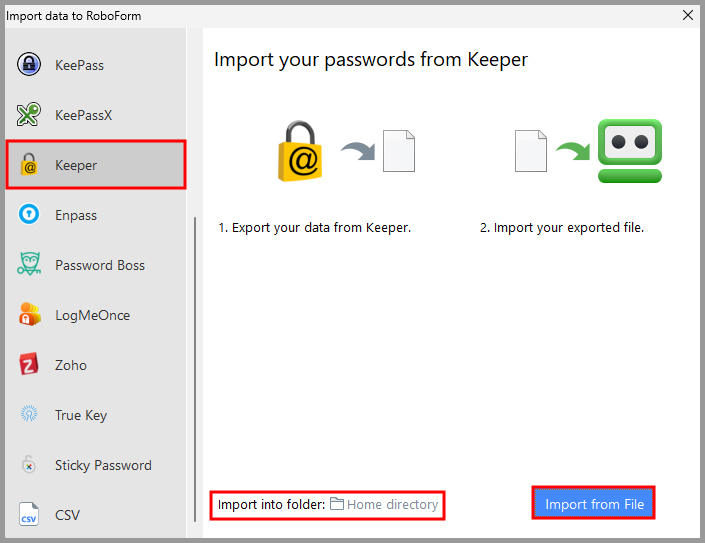Viewport: 705px width, 543px height.
Task: Click the Keeper yellow padlock sidebar icon
Action: click(x=29, y=165)
